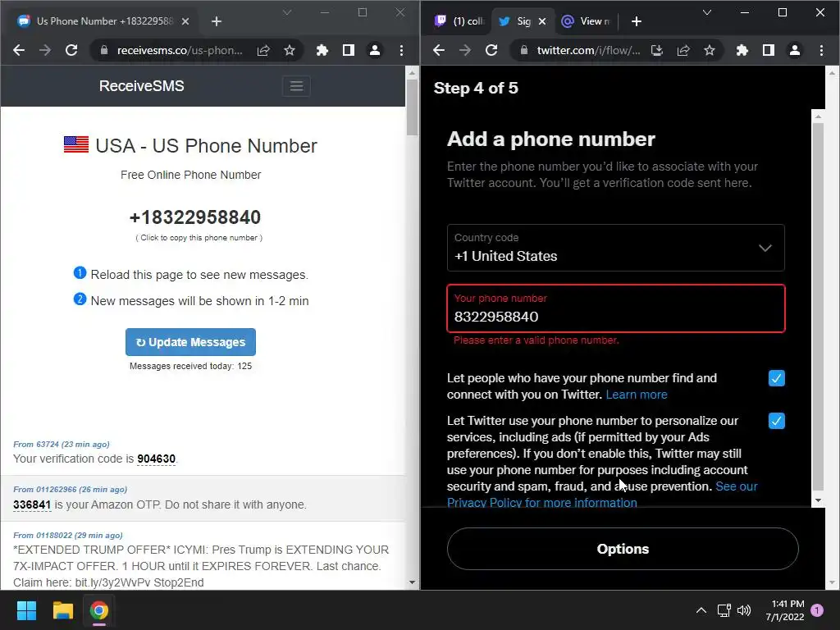Bookmark the receivesms.co page with star icon
Screen dimensions: 840x630
click(290, 50)
